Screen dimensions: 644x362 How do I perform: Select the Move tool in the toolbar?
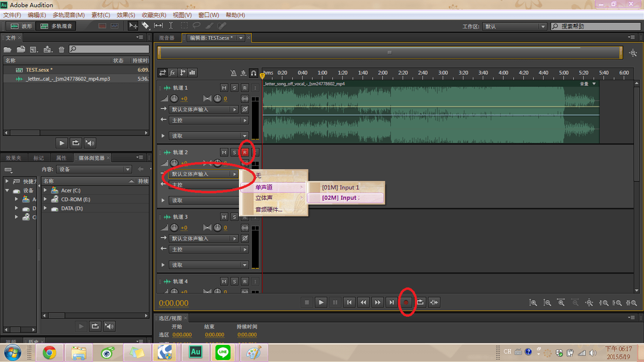pos(133,26)
